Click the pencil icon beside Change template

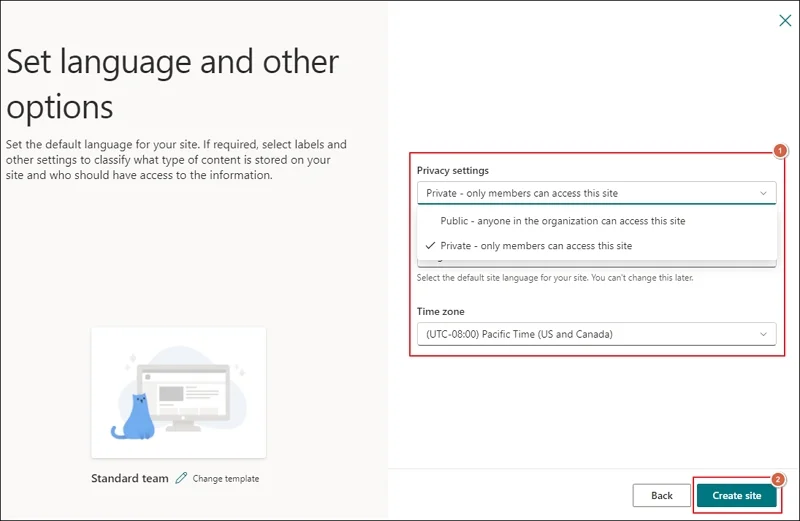181,478
